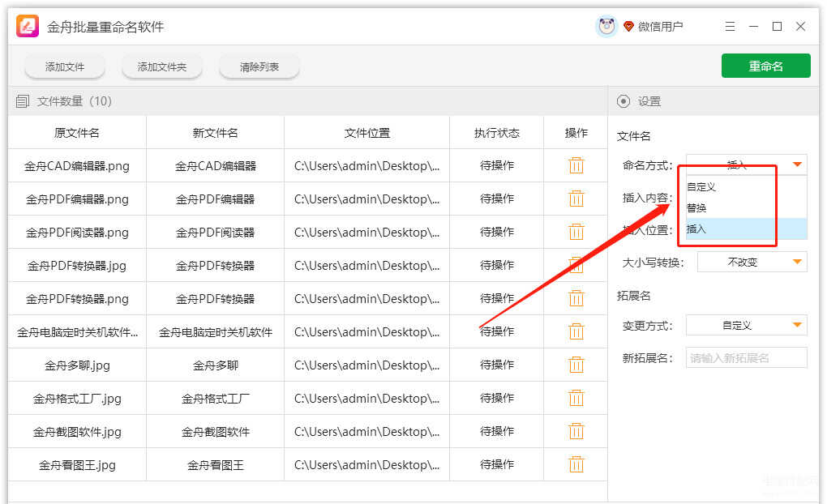Click the 新拓展名 input field
The width and height of the screenshot is (827, 504).
[x=746, y=358]
